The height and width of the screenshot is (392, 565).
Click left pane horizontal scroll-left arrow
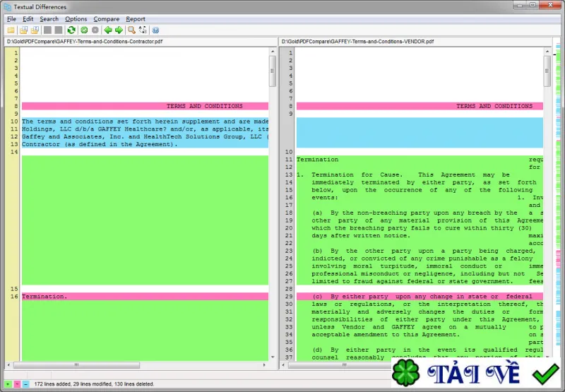click(8, 365)
